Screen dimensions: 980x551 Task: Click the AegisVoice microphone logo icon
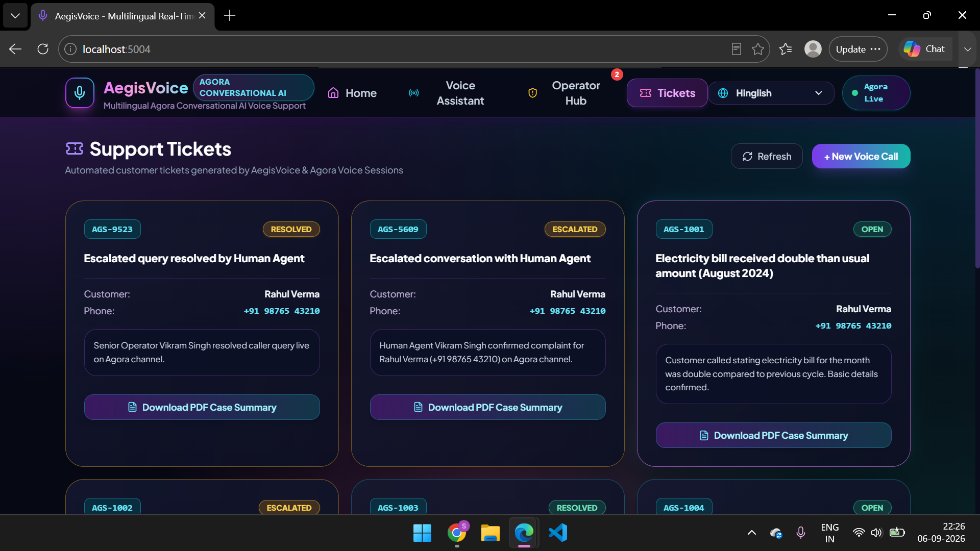tap(80, 93)
